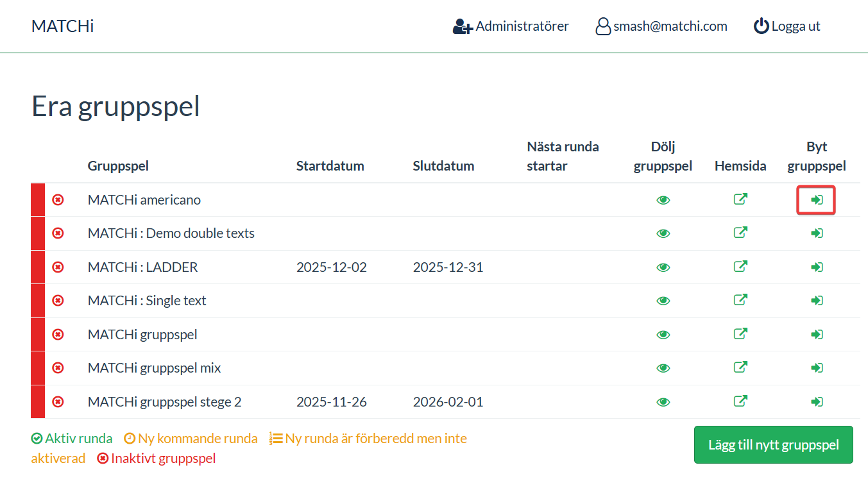Hide MATCHi americano using eye icon

663,200
